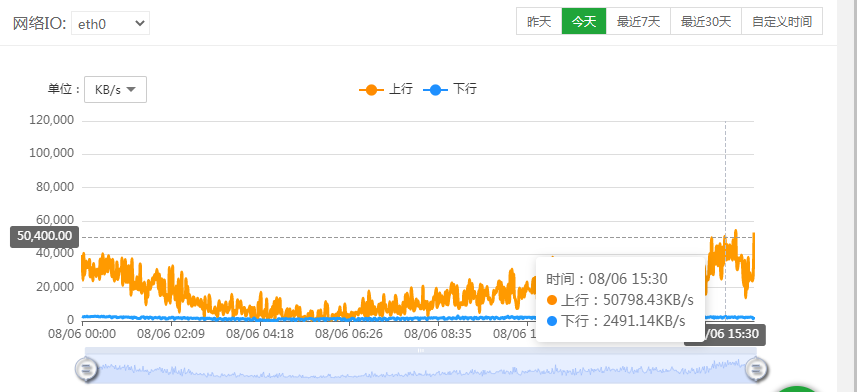857x392 pixels.
Task: Click the 网络IO section title
Action: click(x=39, y=23)
